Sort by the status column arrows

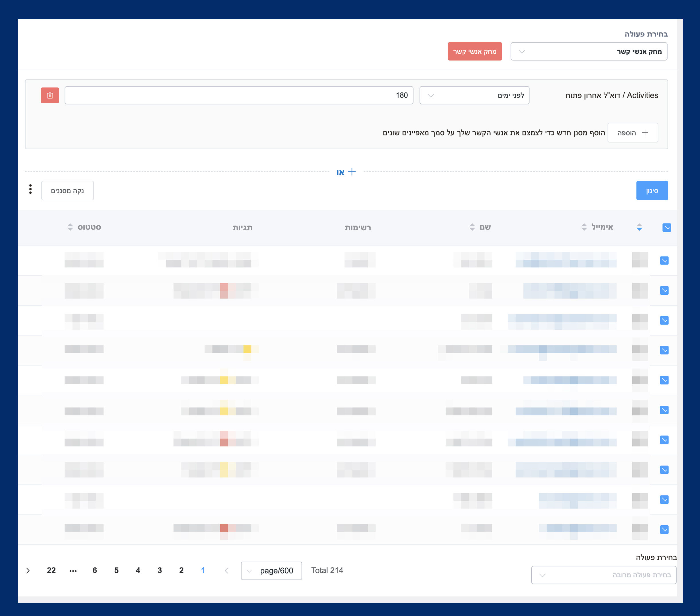pyautogui.click(x=70, y=227)
